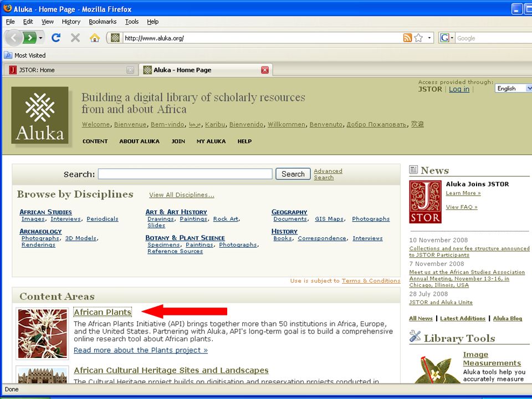This screenshot has width=532, height=399.
Task: Open the Latest Additions link
Action: [463, 318]
